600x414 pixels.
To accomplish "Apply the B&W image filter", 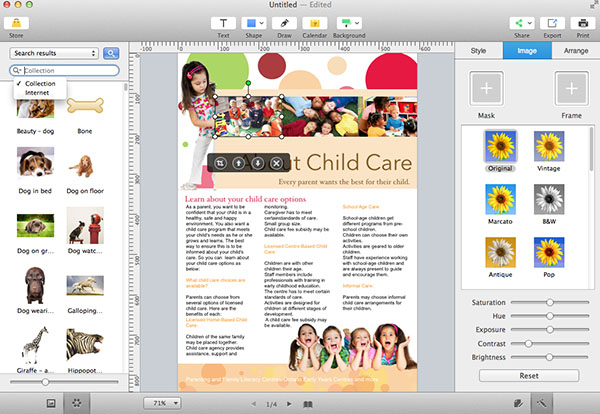I will coord(550,201).
